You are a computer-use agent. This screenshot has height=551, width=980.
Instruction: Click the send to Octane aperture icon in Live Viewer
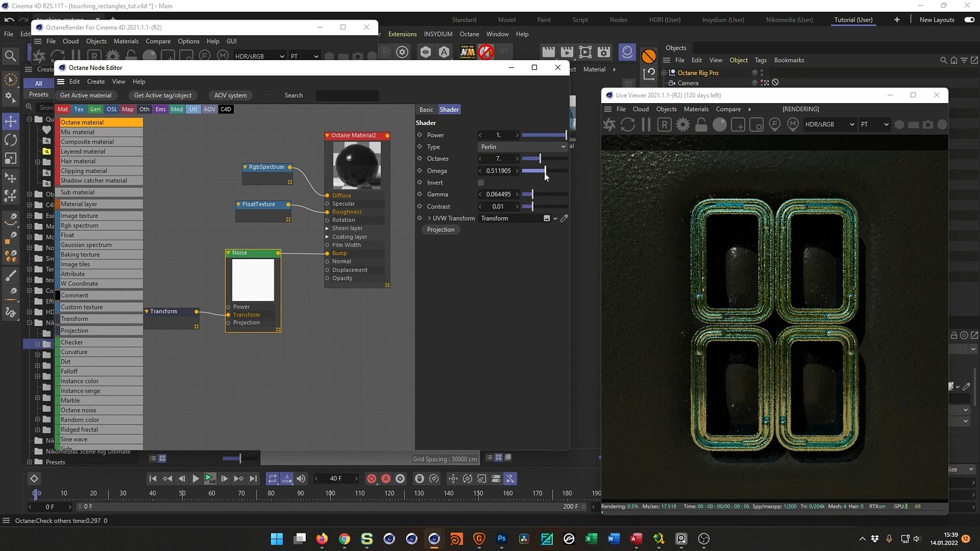point(610,124)
